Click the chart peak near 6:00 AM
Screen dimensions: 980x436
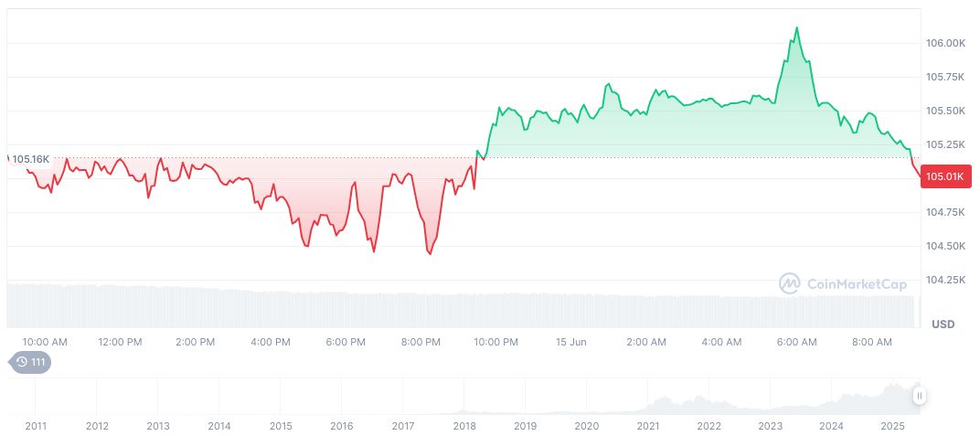tap(796, 28)
